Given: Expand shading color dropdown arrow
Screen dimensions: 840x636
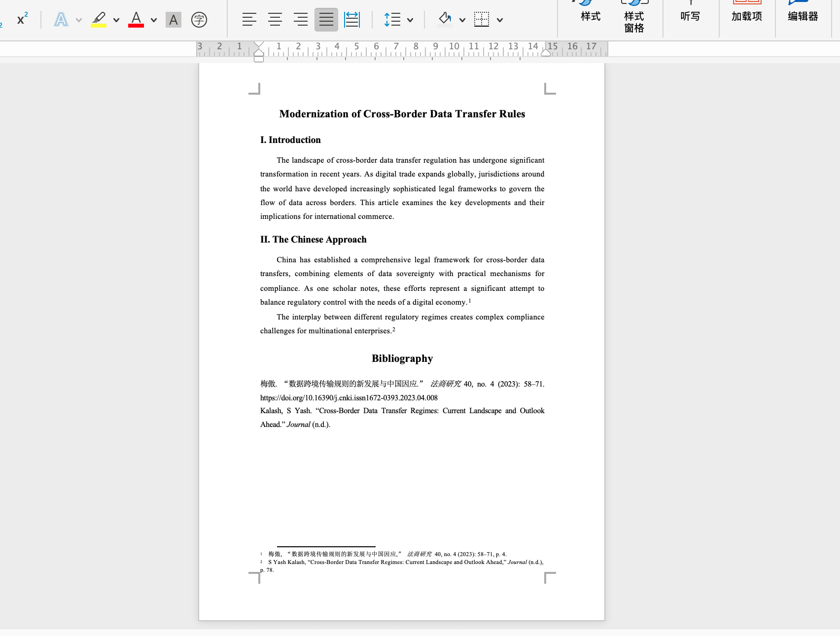Looking at the screenshot, I should pyautogui.click(x=462, y=20).
